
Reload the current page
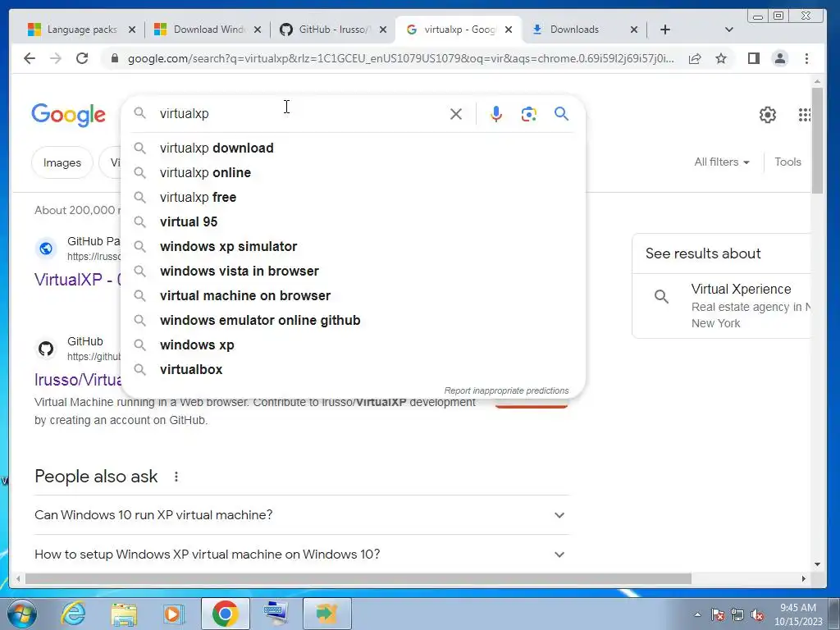(x=82, y=58)
